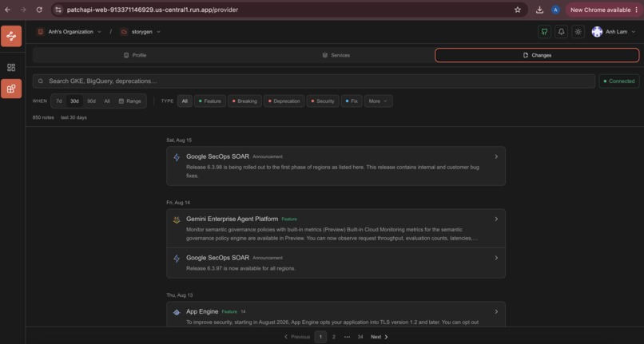Click the Chrome profile A icon
The width and height of the screenshot is (644, 344).
[555, 10]
